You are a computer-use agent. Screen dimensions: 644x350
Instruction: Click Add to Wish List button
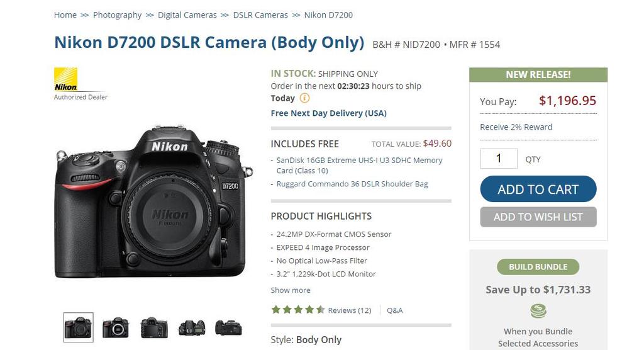(x=538, y=217)
